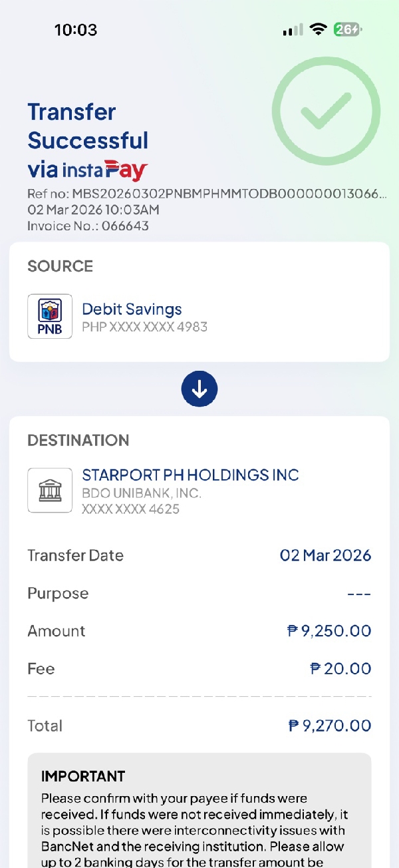Tap the Debit Savings account name
399x868 pixels.
(x=132, y=309)
